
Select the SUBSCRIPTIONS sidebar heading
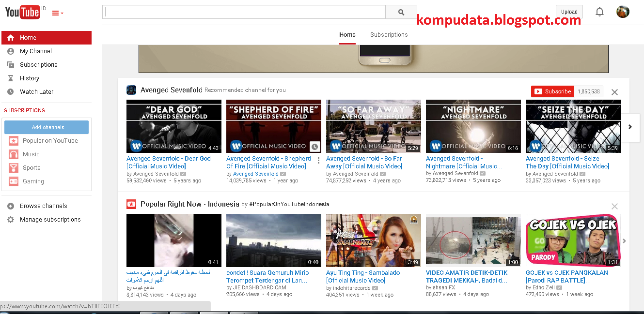(25, 110)
